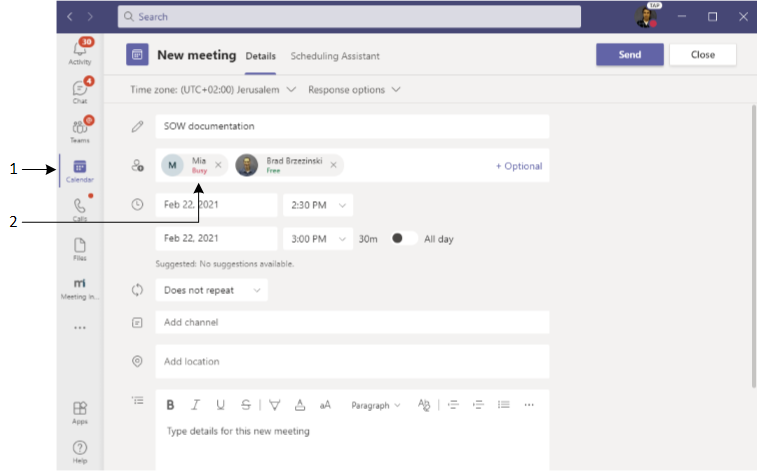This screenshot has width=758, height=471.
Task: Click the Help icon
Action: [80, 451]
